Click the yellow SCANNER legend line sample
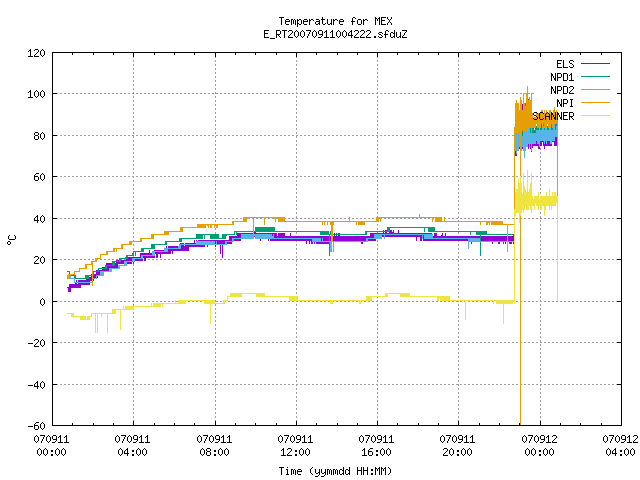 click(x=595, y=116)
